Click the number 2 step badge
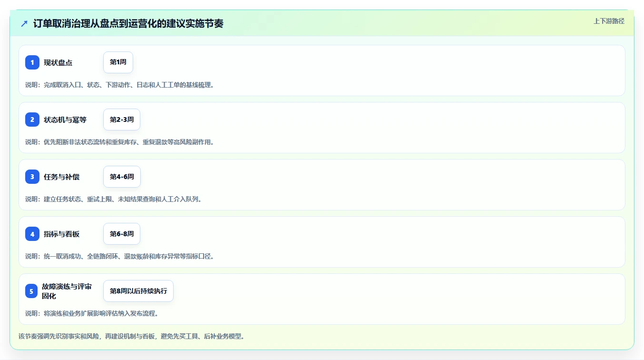The height and width of the screenshot is (360, 644). coord(32,120)
